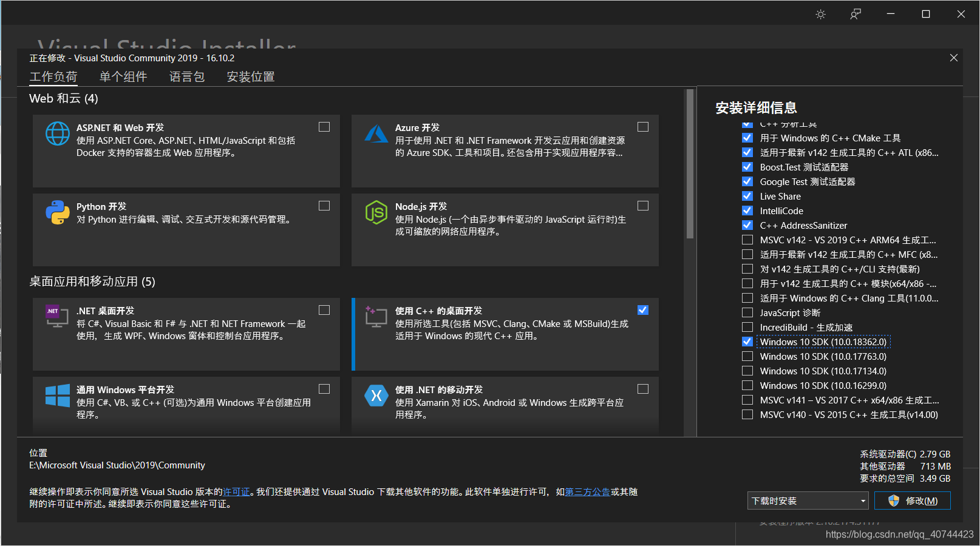Check the Node.js development workload

[x=643, y=206]
